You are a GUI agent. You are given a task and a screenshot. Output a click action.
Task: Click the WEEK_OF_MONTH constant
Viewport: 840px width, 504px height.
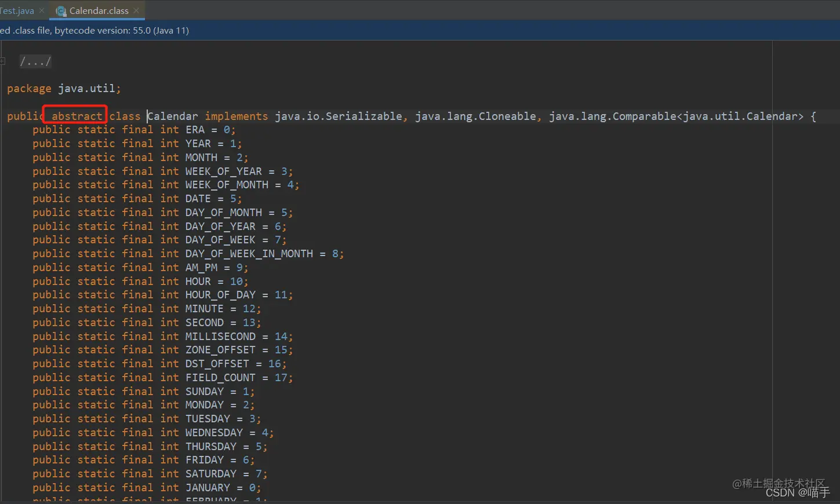click(x=227, y=185)
